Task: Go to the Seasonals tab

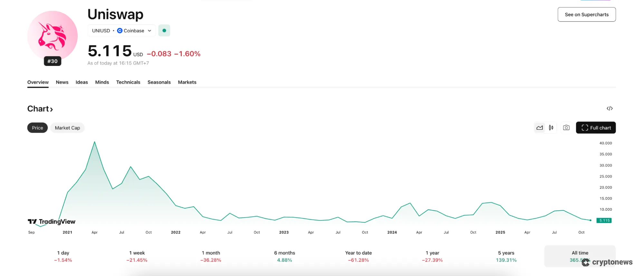Action: pos(159,82)
